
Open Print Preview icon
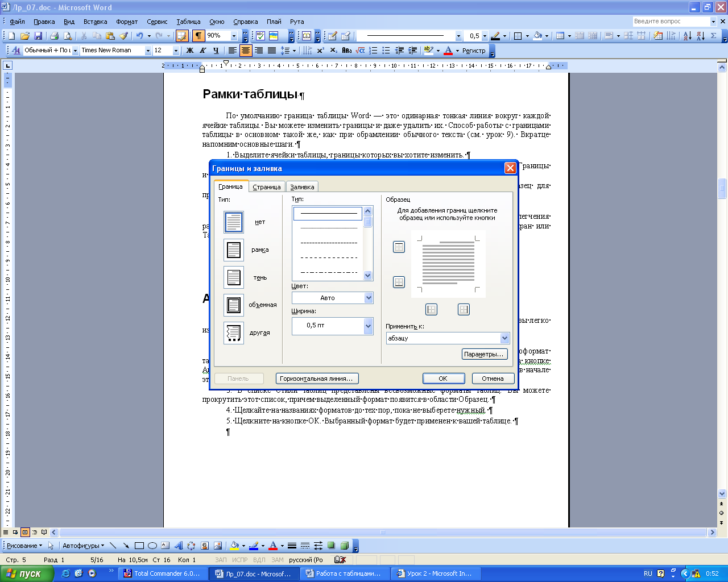click(68, 36)
